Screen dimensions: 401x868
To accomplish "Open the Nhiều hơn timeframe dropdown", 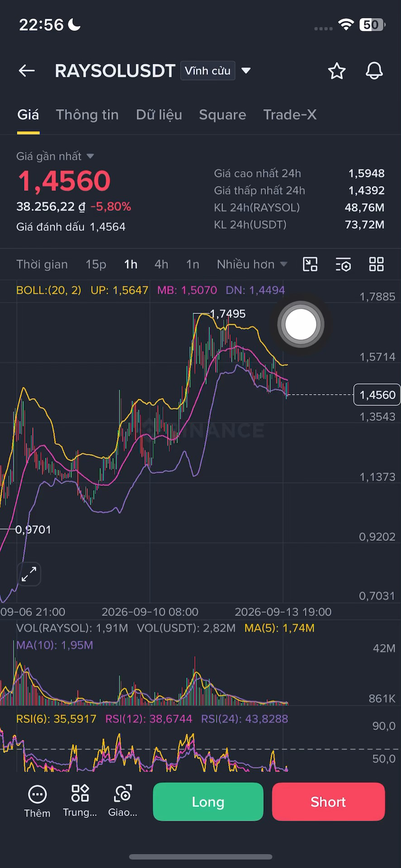I will (252, 264).
